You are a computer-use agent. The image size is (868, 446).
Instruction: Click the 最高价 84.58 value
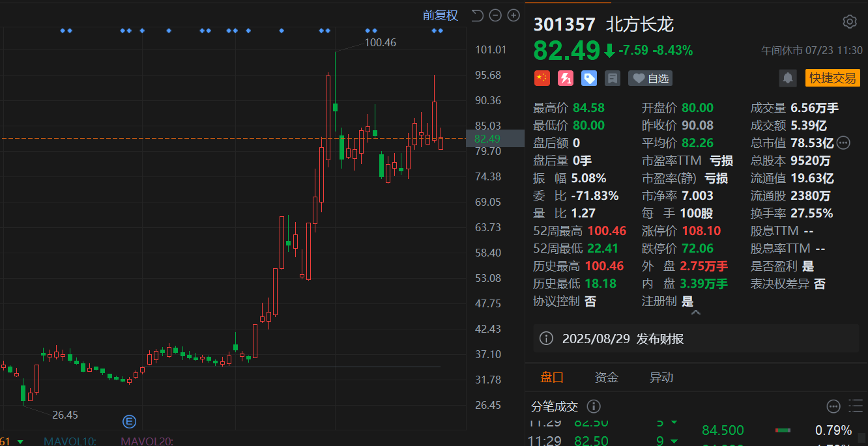point(589,108)
